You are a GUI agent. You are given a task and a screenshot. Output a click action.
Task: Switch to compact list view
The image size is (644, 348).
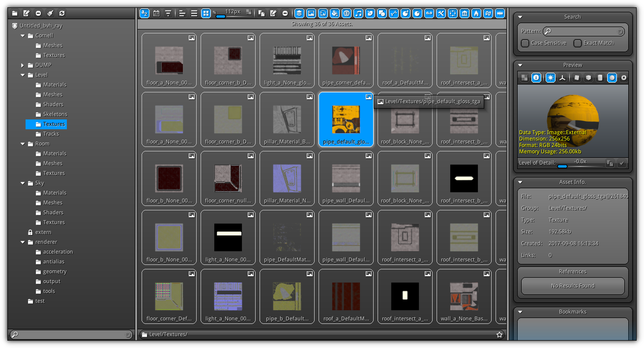[x=194, y=13]
